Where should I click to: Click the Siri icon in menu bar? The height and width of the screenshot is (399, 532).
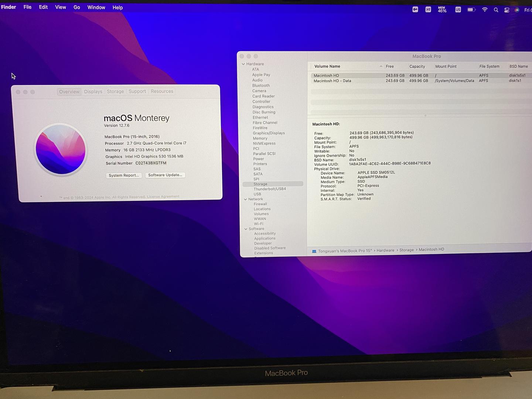[517, 10]
